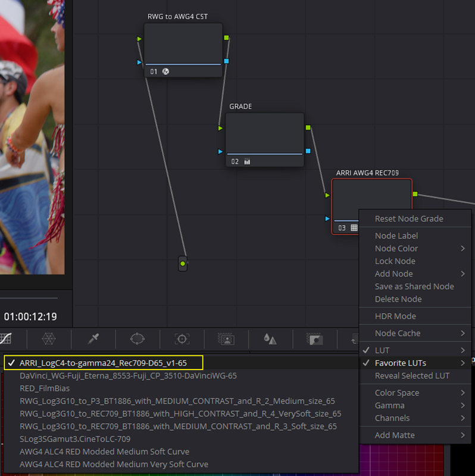Screen dimensions: 475x476
Task: Apply RWG_Log3G10_to_REC709 HIGH_CONTRAST VerySoft LUT
Action: click(181, 414)
